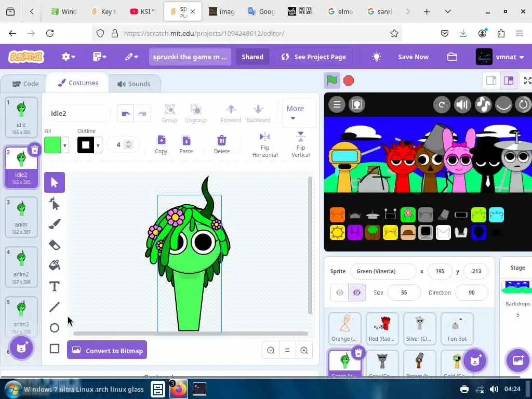
Task: Open the Choose a Sprite cat button
Action: click(475, 361)
